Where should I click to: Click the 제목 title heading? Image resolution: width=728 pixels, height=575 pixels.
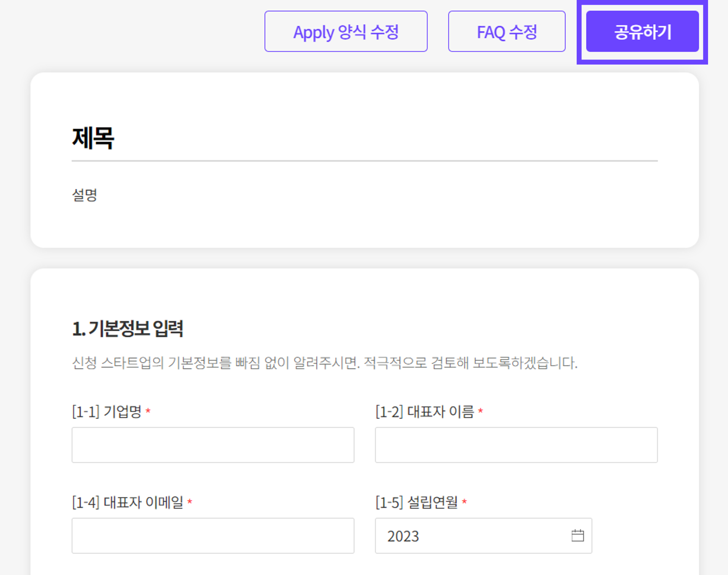(x=93, y=138)
